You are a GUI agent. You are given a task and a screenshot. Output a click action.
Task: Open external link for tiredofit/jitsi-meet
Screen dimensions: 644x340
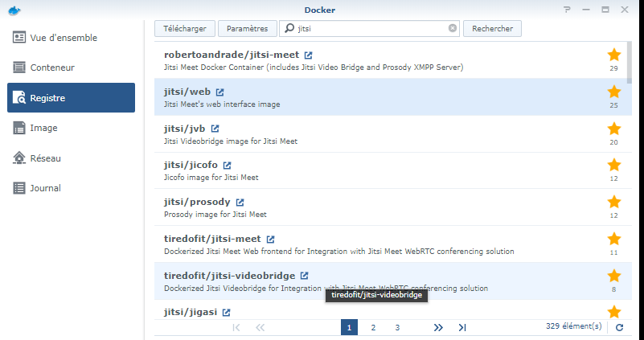click(x=270, y=239)
